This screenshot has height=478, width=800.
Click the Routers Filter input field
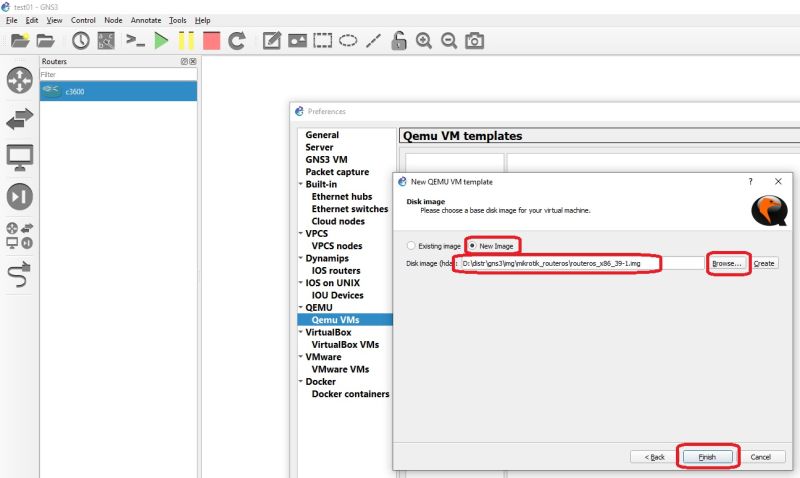[118, 74]
